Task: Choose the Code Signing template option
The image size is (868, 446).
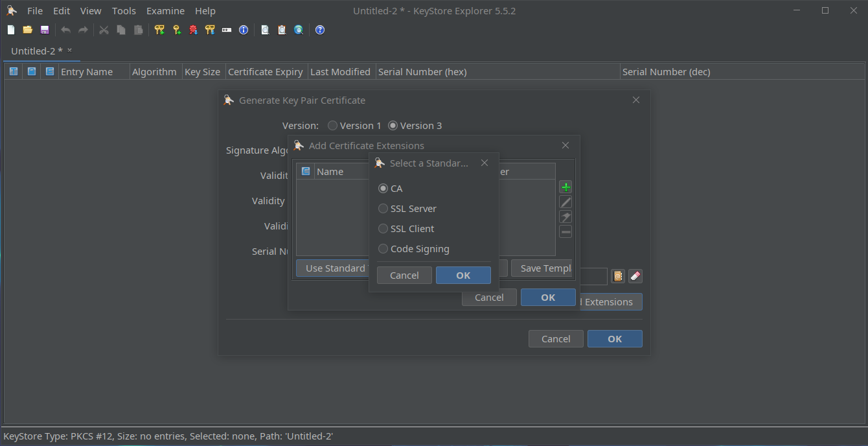Action: point(383,249)
